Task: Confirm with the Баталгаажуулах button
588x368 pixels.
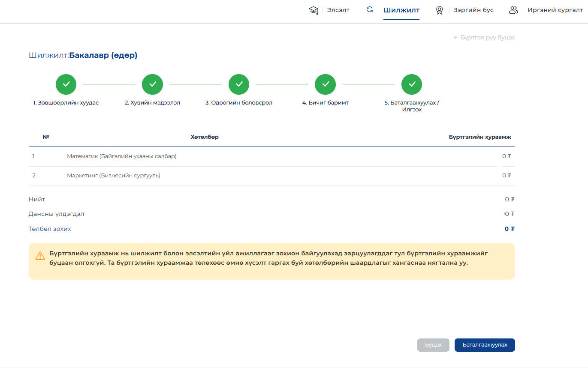Action: tap(485, 345)
